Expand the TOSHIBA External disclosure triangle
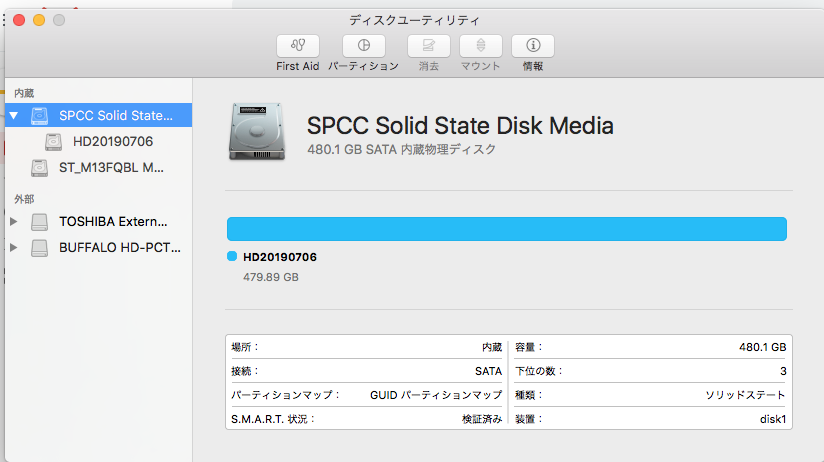This screenshot has height=462, width=824. coord(14,221)
